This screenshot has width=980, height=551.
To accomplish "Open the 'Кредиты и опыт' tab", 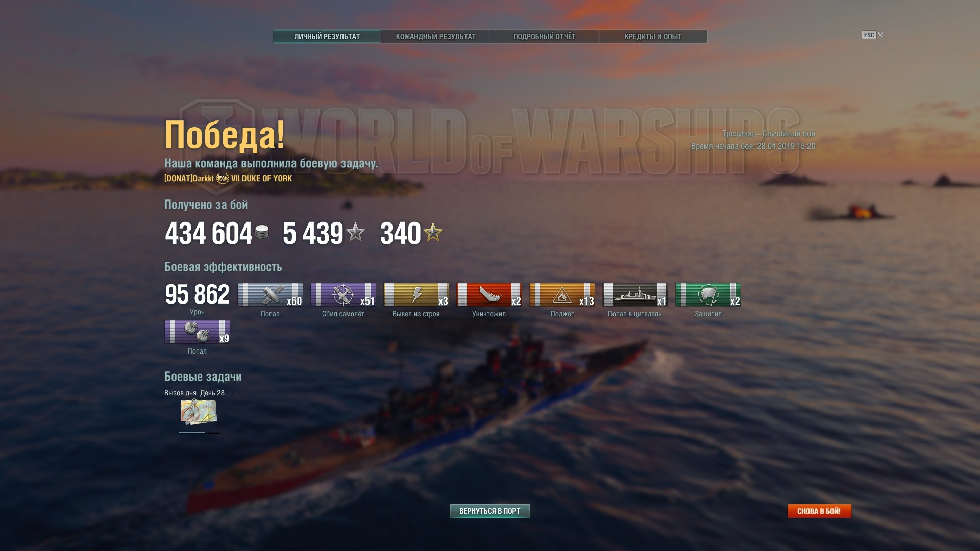I will pyautogui.click(x=653, y=37).
